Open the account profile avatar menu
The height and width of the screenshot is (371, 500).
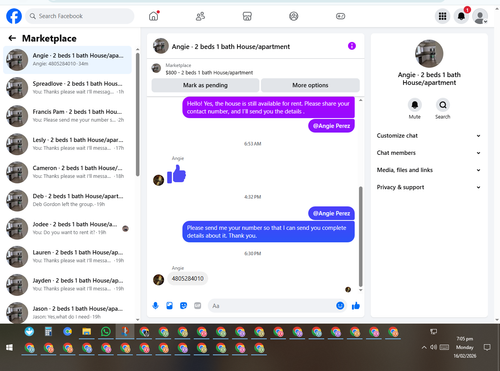click(480, 16)
